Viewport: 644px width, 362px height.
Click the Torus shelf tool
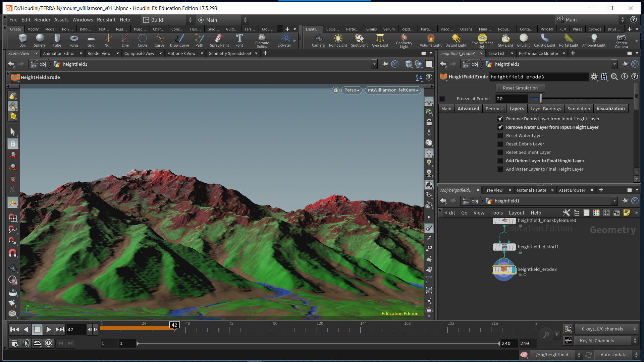pyautogui.click(x=74, y=40)
